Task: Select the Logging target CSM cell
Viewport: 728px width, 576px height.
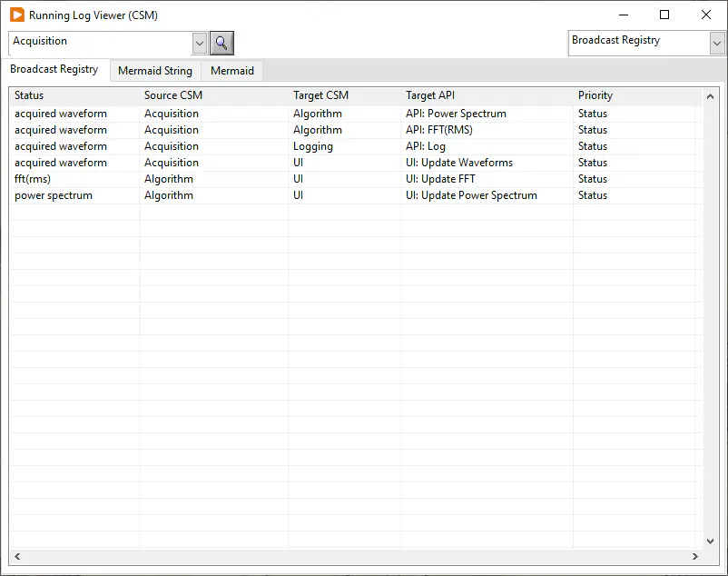Action: coord(313,146)
